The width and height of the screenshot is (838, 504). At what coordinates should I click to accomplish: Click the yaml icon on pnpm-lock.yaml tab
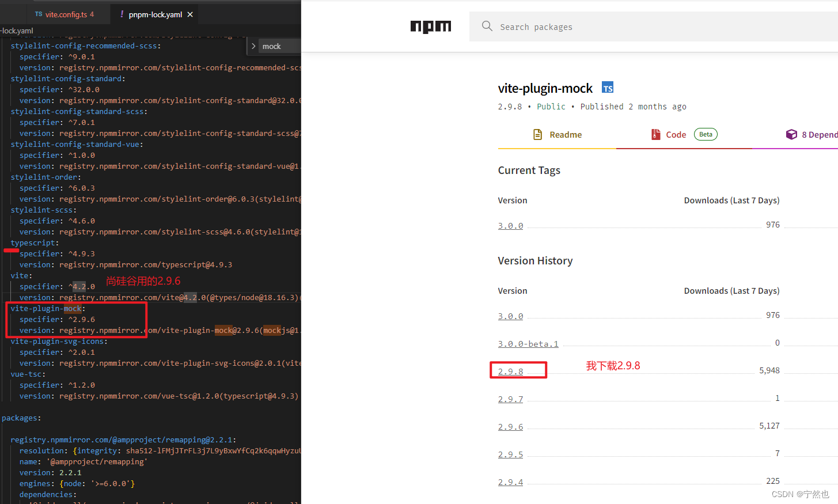[122, 14]
